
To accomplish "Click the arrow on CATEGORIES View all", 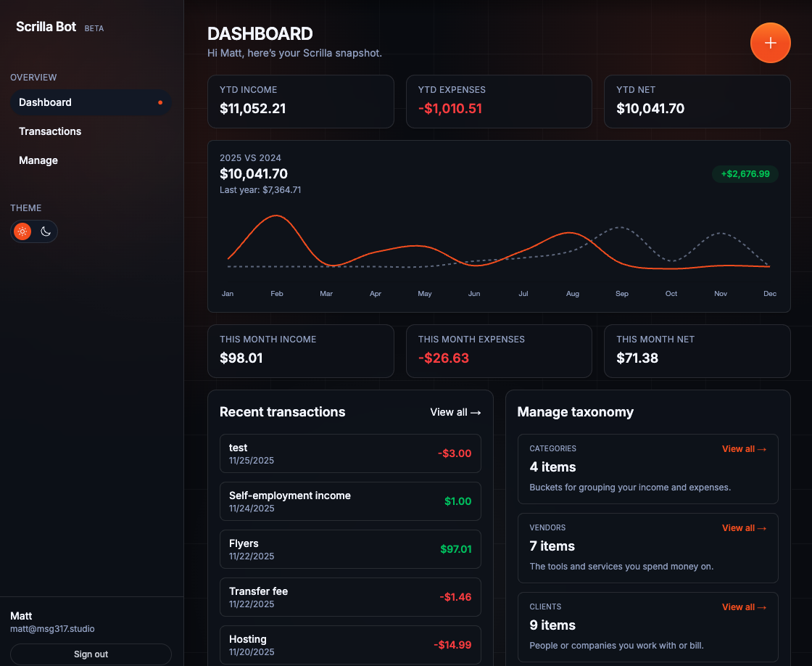I will click(763, 449).
